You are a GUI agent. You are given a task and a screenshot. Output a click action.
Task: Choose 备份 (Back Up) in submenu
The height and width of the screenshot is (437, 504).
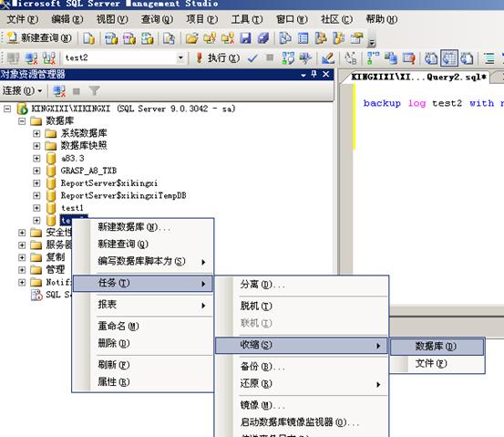302,367
